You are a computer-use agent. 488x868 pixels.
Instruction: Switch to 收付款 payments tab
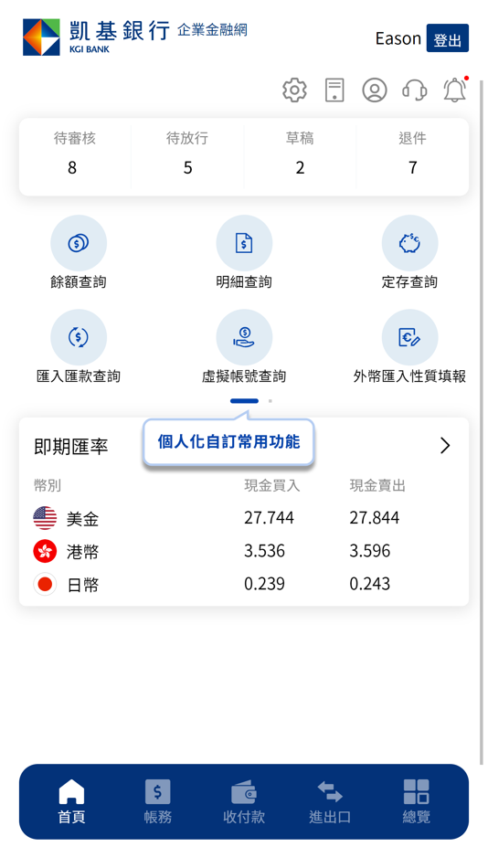point(244,801)
